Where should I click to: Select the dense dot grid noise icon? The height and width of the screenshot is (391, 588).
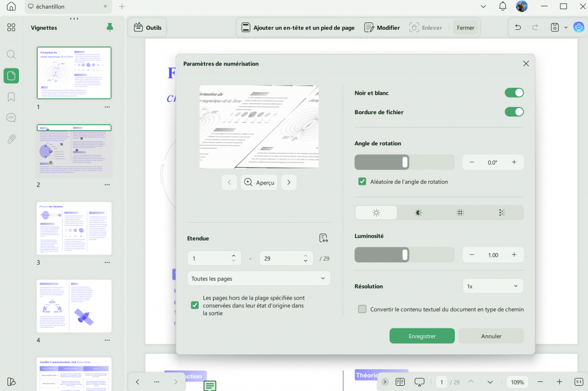point(460,212)
